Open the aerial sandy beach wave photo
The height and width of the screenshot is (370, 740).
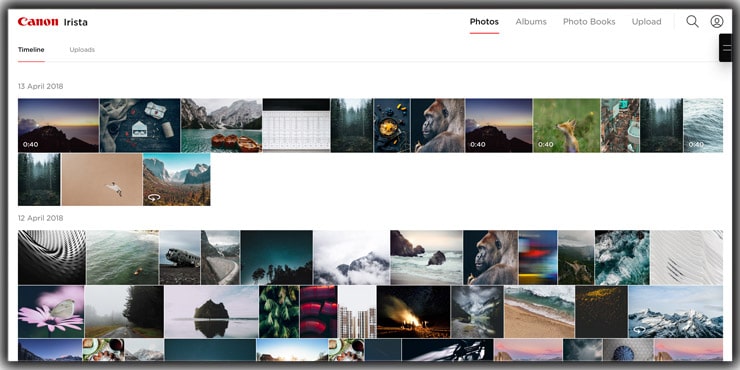(539, 311)
